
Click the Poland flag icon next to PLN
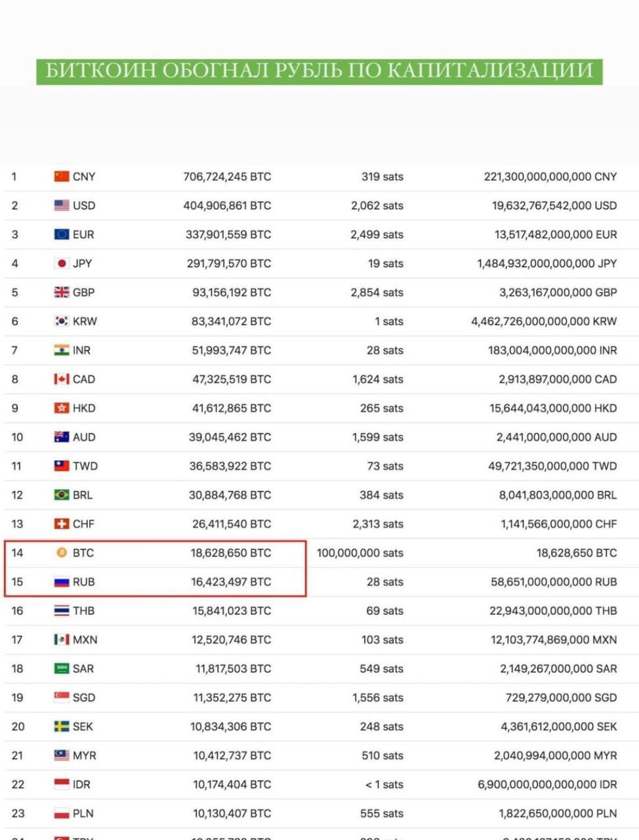coord(62,812)
